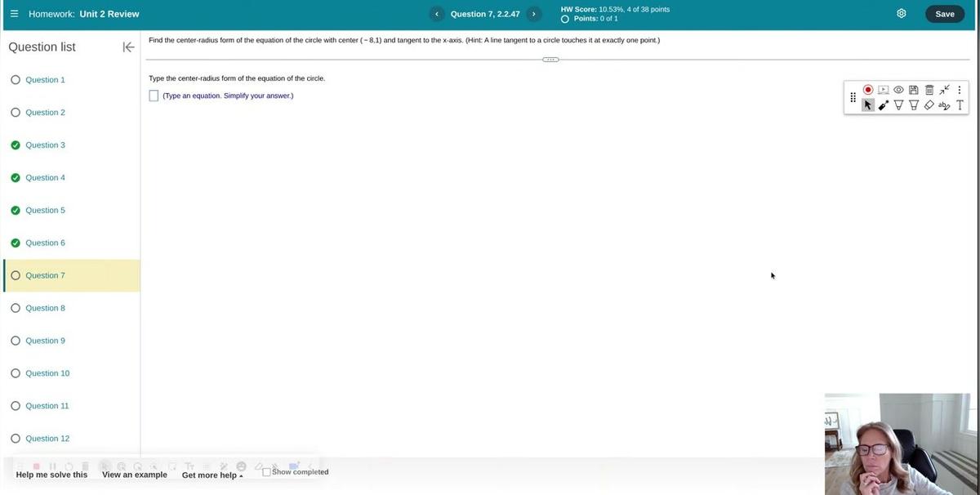Viewport: 980px width, 495px height.
Task: Choose the eraser tool in annotation toolbar
Action: click(929, 105)
